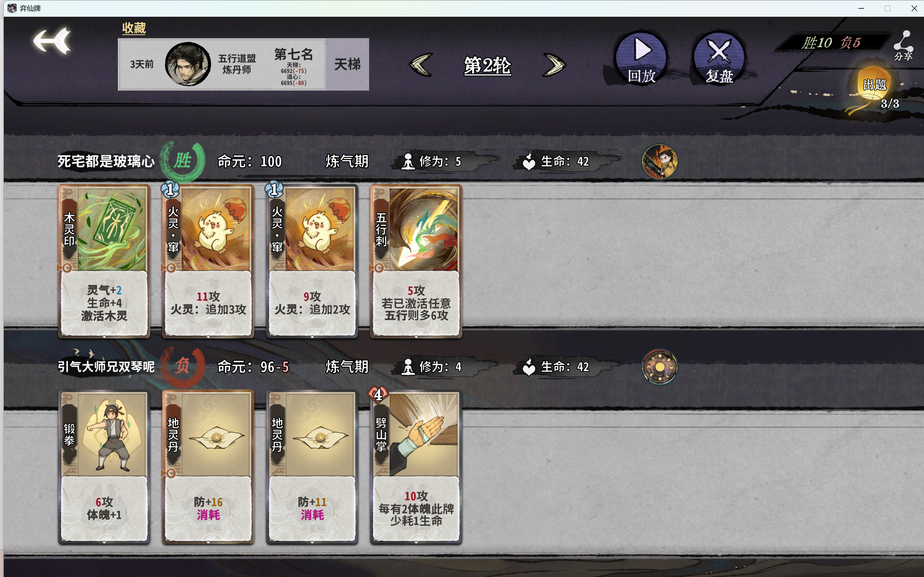The image size is (924, 577).
Task: Select the 防+16 地灵丹 card
Action: (x=208, y=466)
